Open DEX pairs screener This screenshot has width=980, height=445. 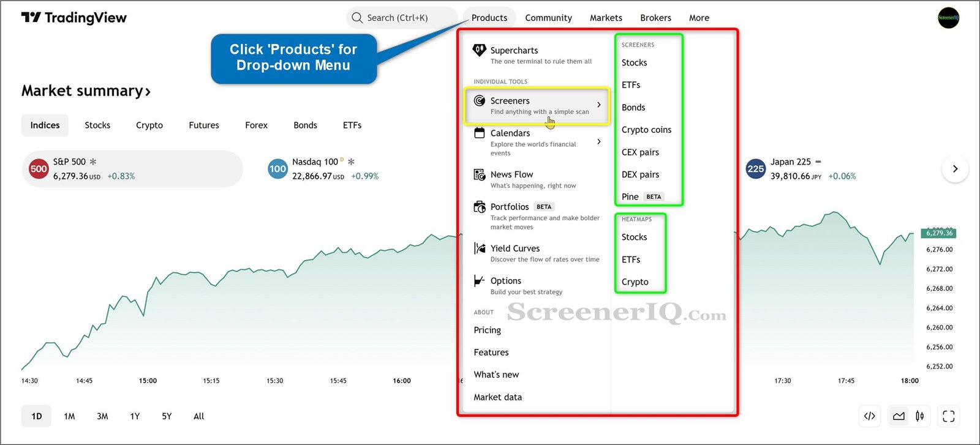coord(640,174)
